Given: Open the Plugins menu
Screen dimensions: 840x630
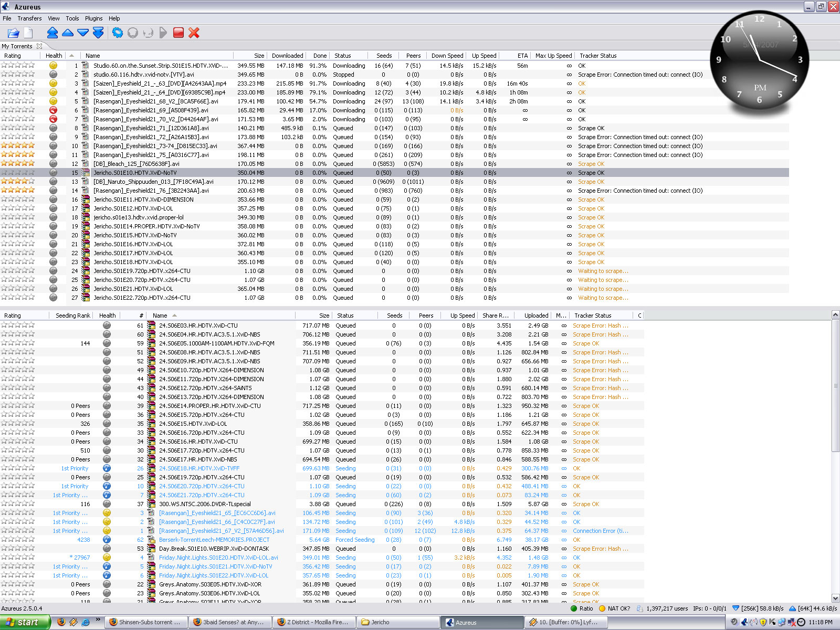Looking at the screenshot, I should 94,18.
